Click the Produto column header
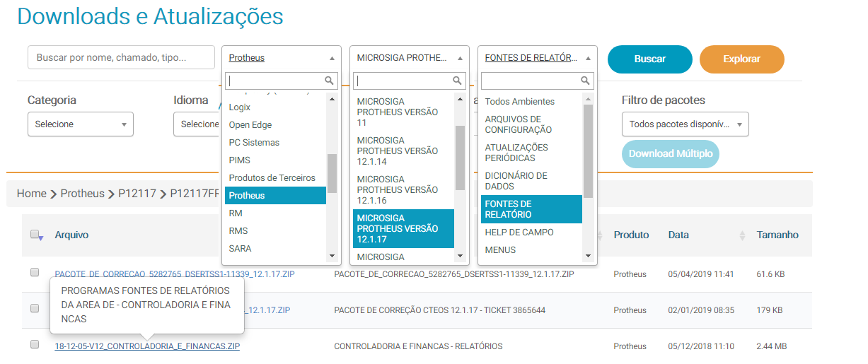Screen dimensions: 868x364 631,235
